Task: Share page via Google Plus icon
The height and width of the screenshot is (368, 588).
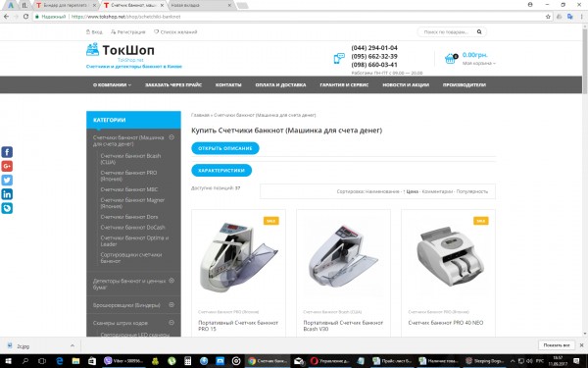Action: click(x=7, y=166)
